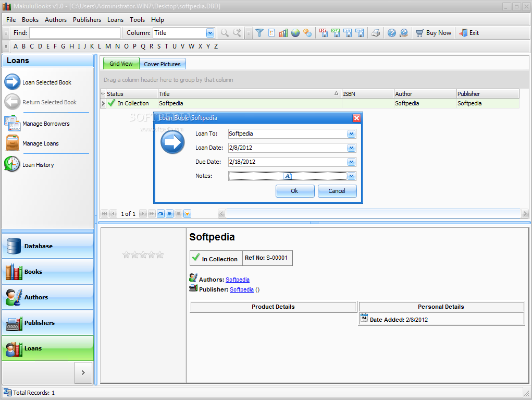Open the Publishers menu
Viewport: 532px width, 400px height.
[x=87, y=20]
